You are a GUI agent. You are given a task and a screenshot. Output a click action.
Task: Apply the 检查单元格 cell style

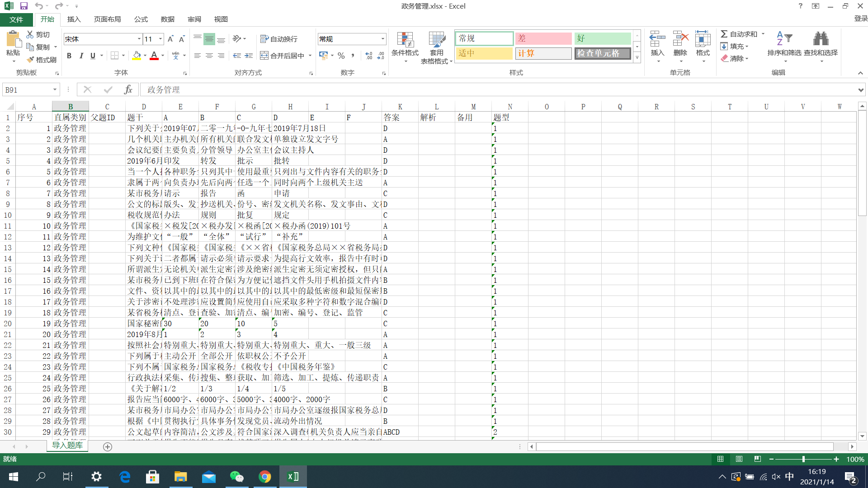click(603, 53)
